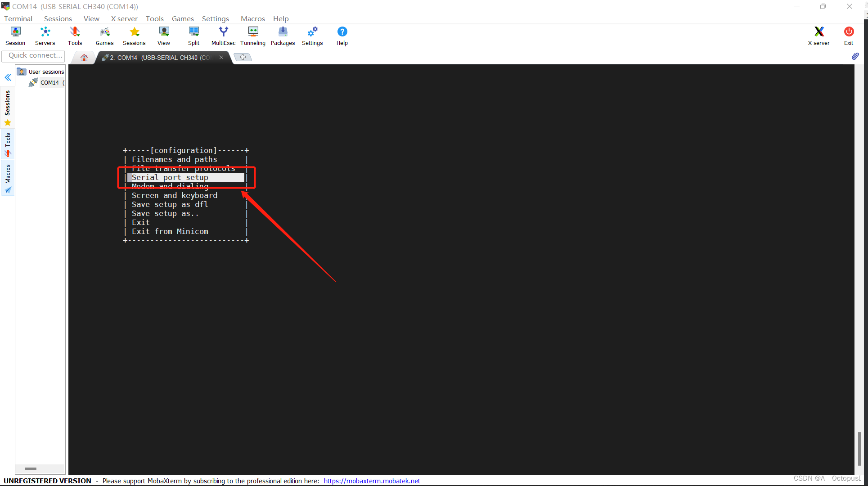Open the Help menu in menu bar
The height and width of the screenshot is (486, 868).
[x=281, y=18]
